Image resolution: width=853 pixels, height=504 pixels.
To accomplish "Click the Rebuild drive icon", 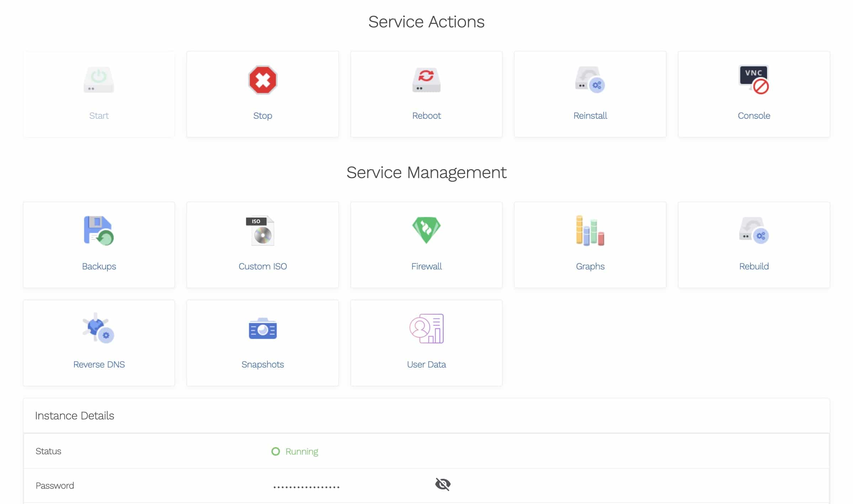I will [x=754, y=231].
